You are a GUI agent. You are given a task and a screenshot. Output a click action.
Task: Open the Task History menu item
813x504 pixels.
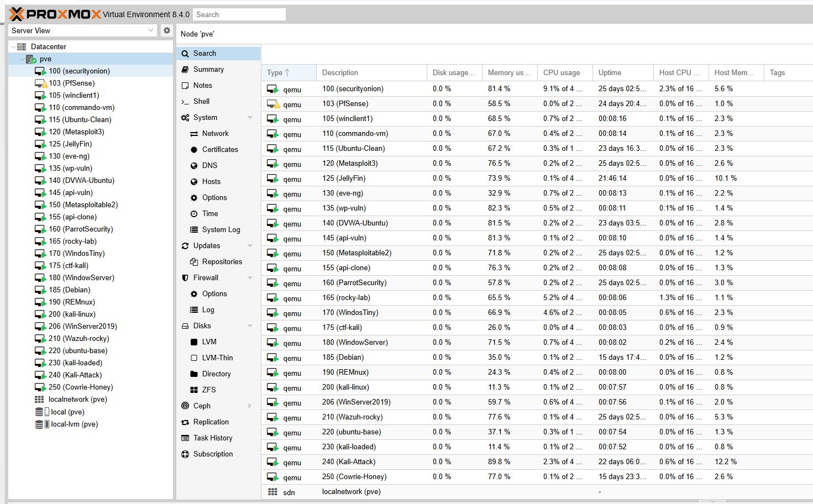(x=218, y=438)
